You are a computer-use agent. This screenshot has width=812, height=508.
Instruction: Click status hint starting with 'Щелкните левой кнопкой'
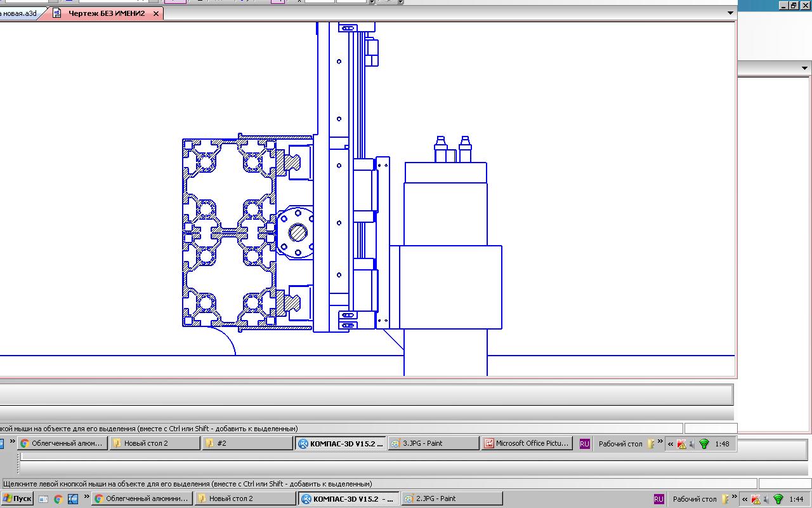pos(188,484)
